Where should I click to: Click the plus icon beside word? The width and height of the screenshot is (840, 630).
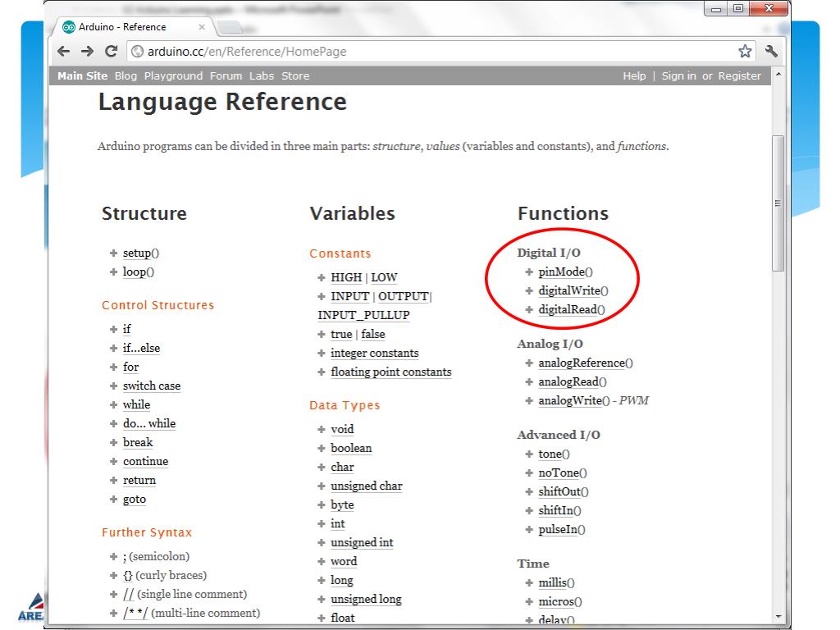coord(321,561)
